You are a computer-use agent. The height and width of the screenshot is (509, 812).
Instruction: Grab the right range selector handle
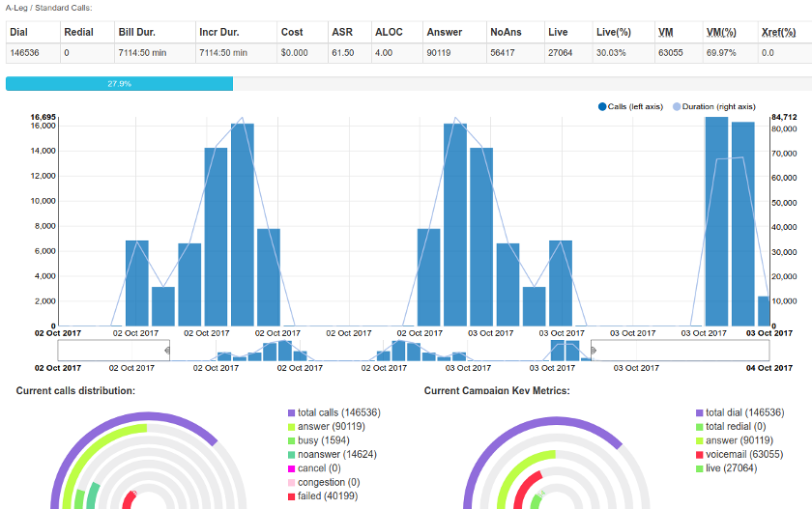pos(594,351)
